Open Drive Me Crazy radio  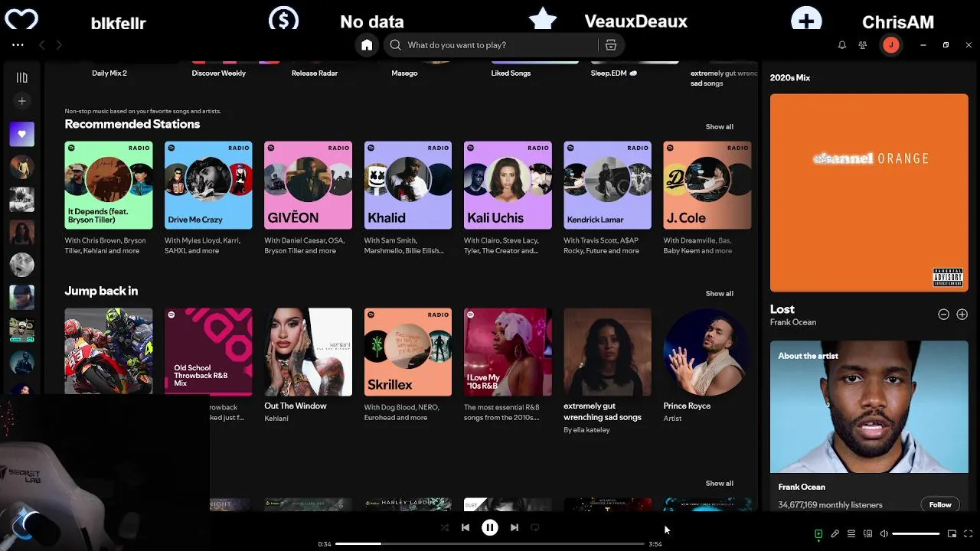(x=208, y=185)
